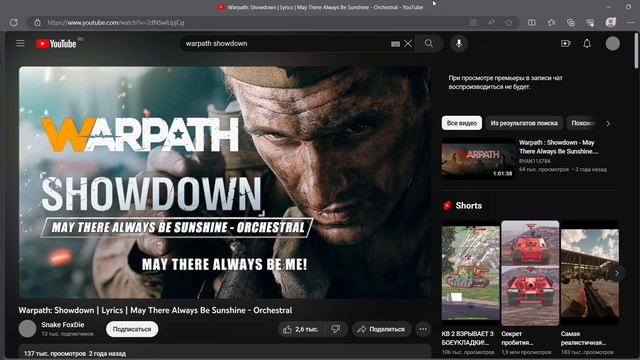Open the app-available icon in address bar
Screen dimensions: 640x360
pyautogui.click(x=473, y=22)
